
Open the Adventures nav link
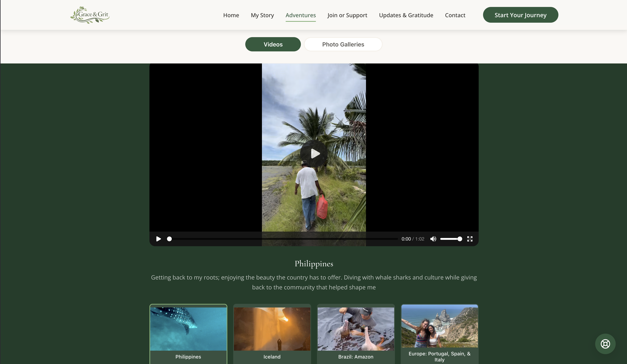tap(301, 15)
